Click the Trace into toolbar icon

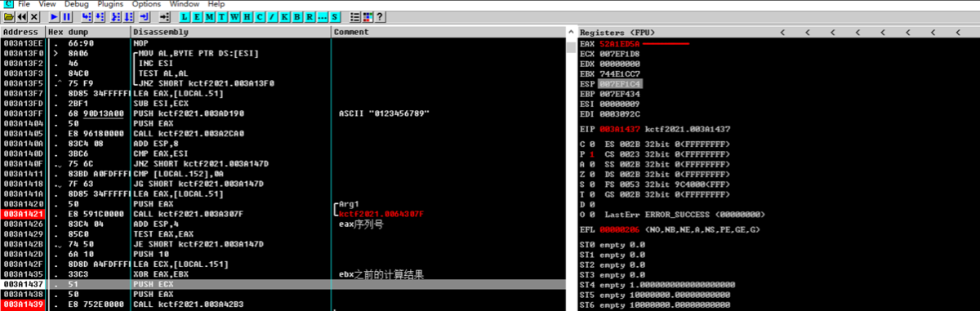coord(116,16)
